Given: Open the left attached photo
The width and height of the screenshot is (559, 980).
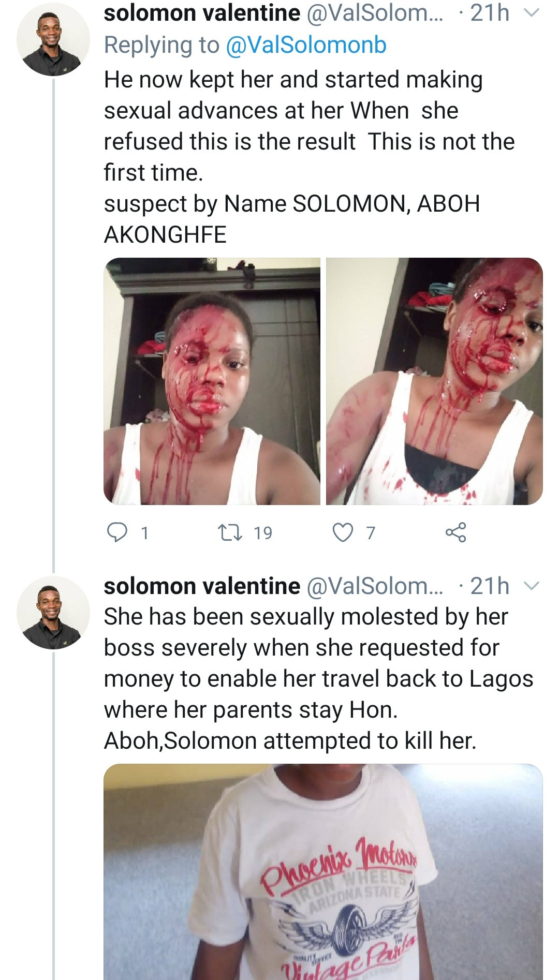Looking at the screenshot, I should (212, 381).
